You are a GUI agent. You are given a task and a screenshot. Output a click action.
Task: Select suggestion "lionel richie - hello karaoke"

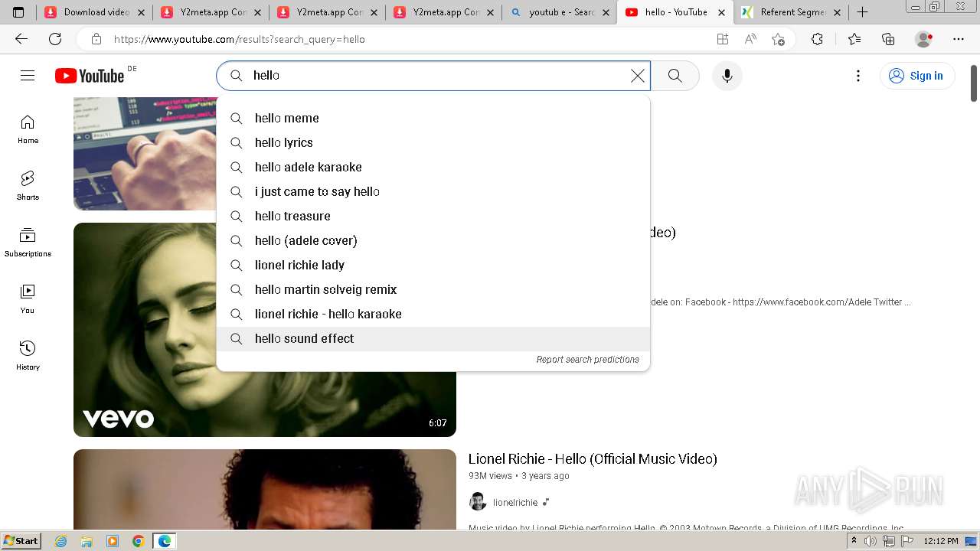coord(433,314)
